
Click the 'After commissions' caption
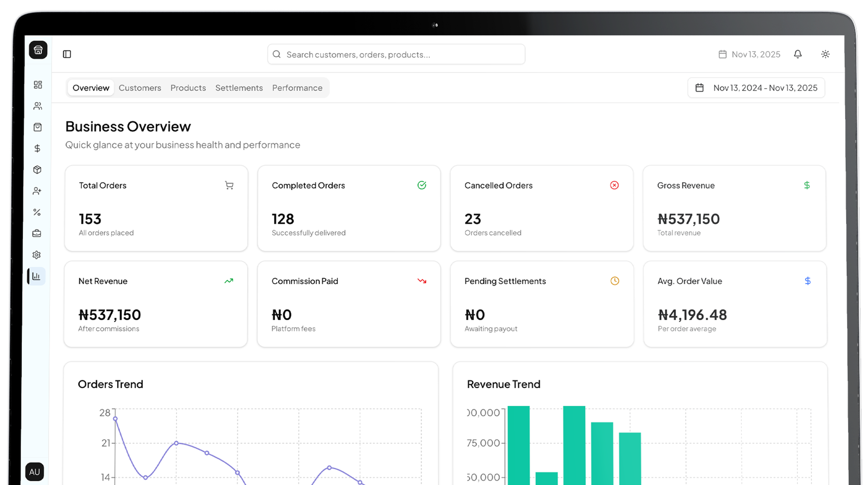pyautogui.click(x=109, y=329)
